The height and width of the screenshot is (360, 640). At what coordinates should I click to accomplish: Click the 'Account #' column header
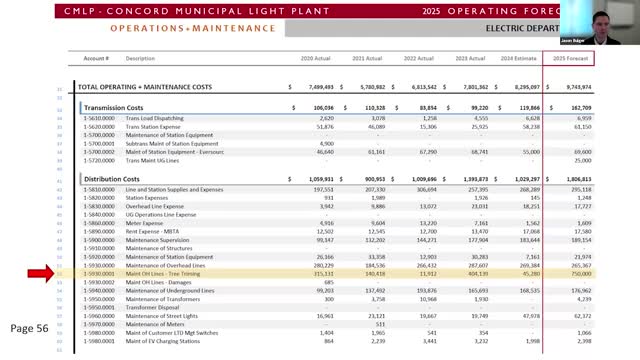click(96, 58)
